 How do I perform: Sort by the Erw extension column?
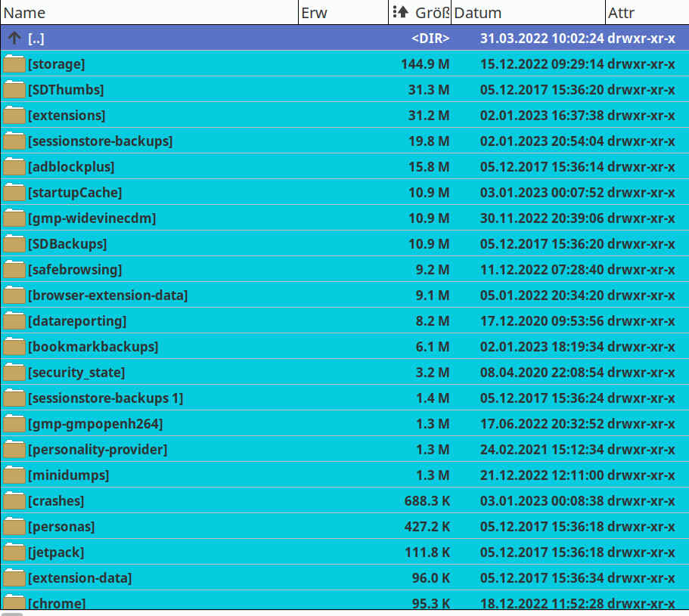314,13
